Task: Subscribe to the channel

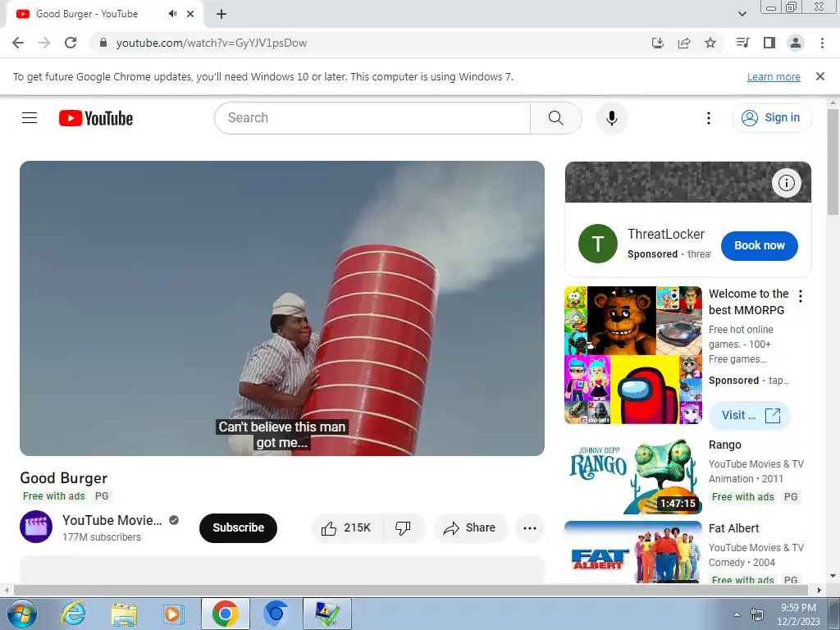Action: (239, 527)
